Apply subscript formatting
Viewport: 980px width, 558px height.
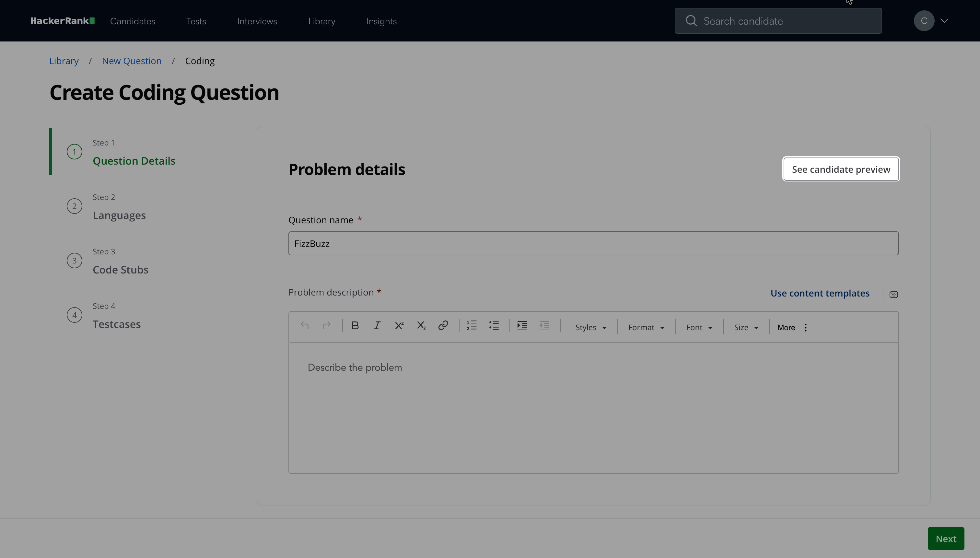point(421,326)
